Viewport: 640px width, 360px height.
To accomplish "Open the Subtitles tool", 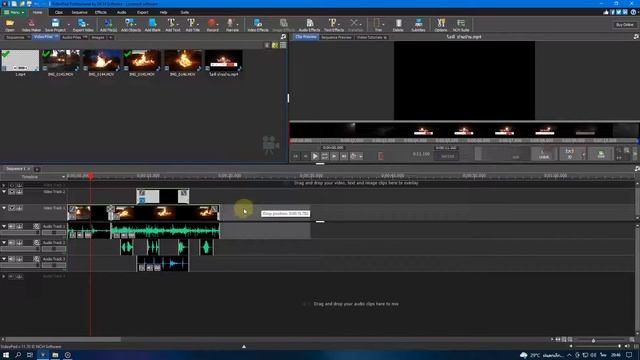I will [418, 25].
